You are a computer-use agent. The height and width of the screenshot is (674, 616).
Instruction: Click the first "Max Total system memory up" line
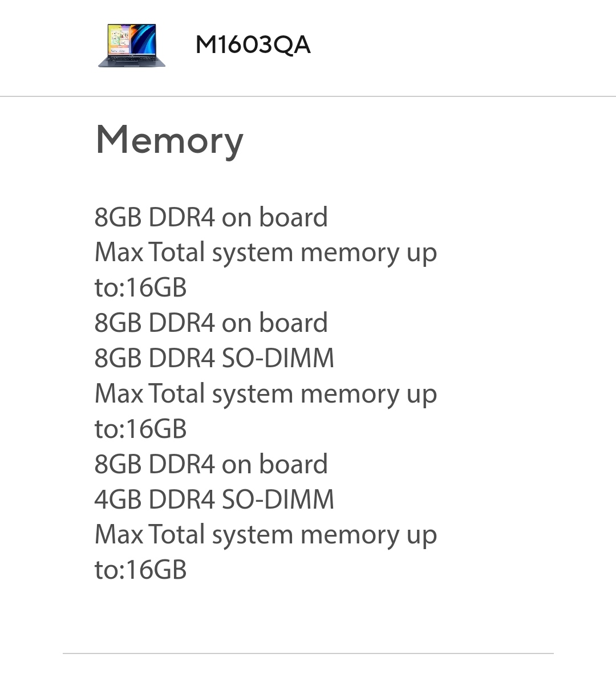265,253
